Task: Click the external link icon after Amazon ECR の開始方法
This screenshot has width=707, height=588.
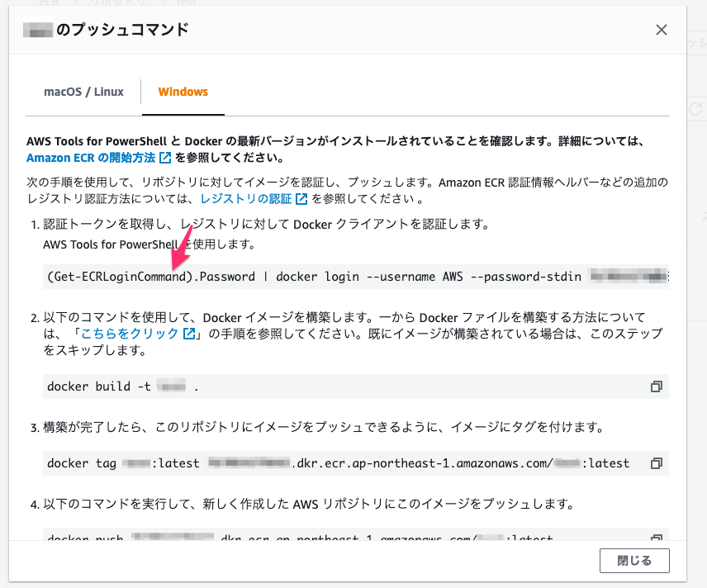Action: 165,158
